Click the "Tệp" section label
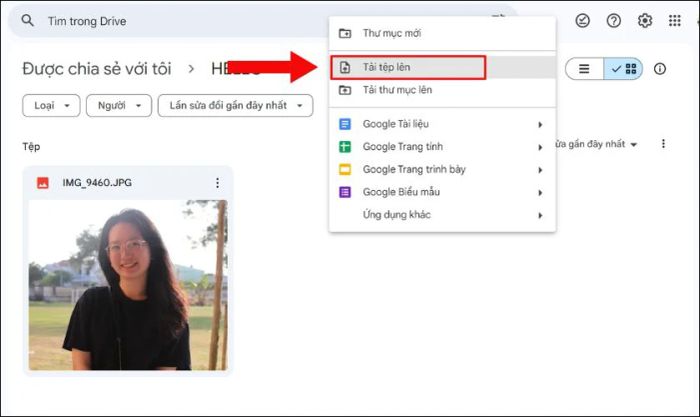700x417 pixels. click(31, 147)
